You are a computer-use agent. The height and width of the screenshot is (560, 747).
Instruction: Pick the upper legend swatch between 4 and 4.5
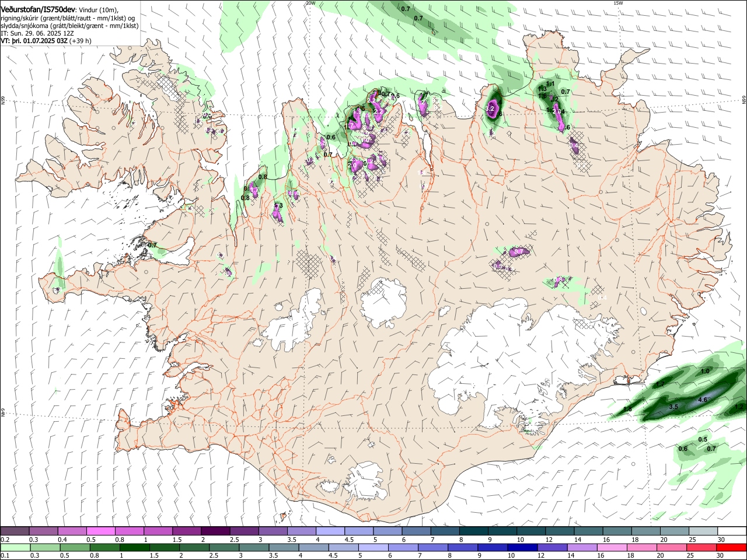(330, 531)
